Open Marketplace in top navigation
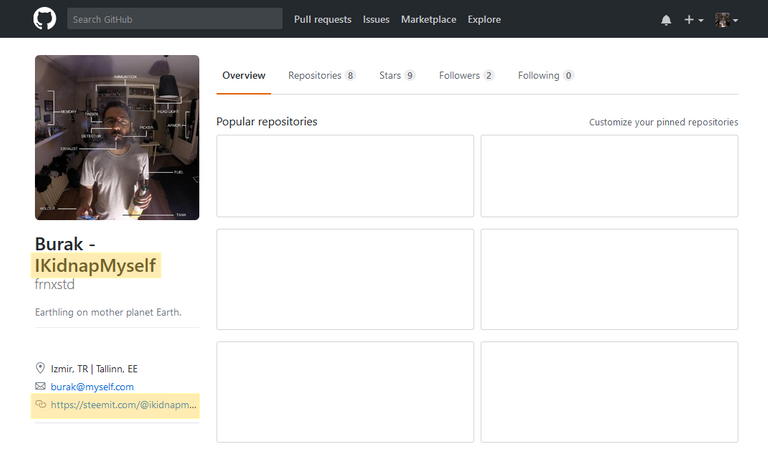The image size is (768, 452). click(429, 20)
